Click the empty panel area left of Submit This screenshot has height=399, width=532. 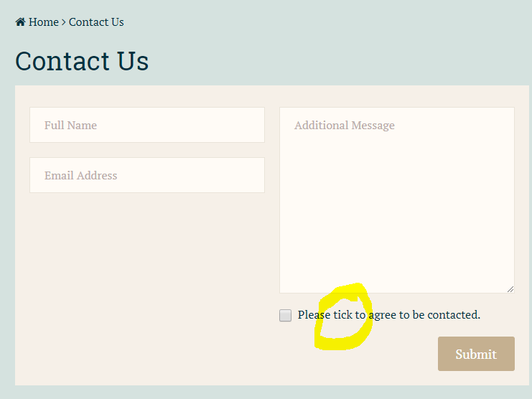pyautogui.click(x=215, y=354)
